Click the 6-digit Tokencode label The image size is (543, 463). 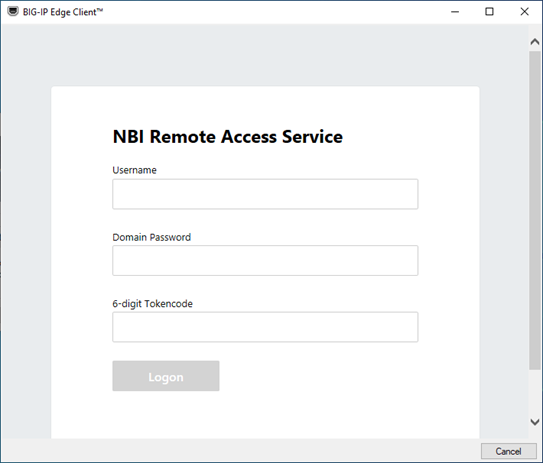pyautogui.click(x=152, y=304)
